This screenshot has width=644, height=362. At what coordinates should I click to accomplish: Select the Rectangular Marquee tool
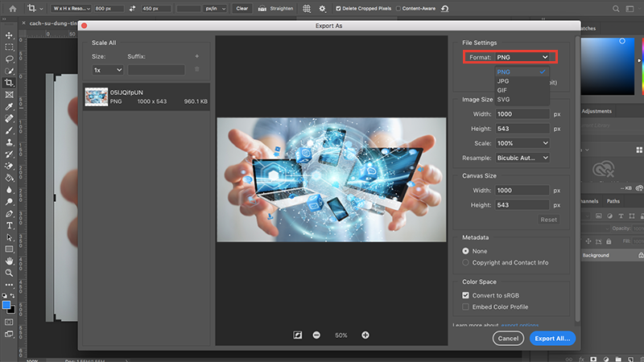pos(9,47)
